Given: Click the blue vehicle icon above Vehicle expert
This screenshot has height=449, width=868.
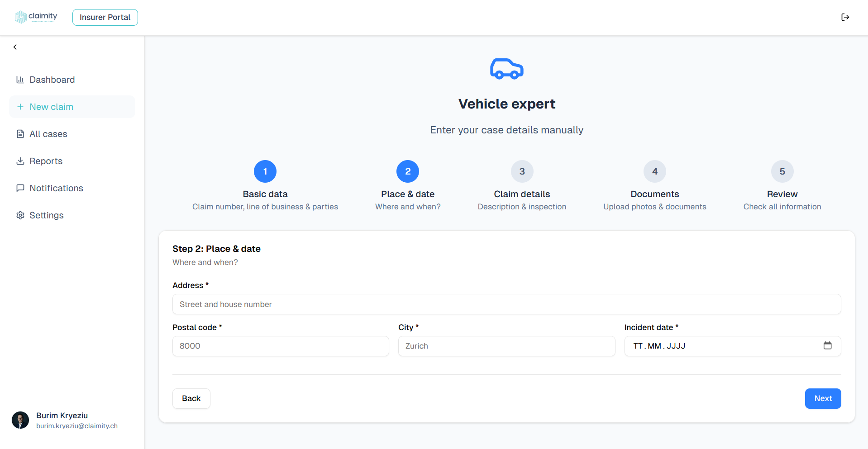Looking at the screenshot, I should pos(506,69).
